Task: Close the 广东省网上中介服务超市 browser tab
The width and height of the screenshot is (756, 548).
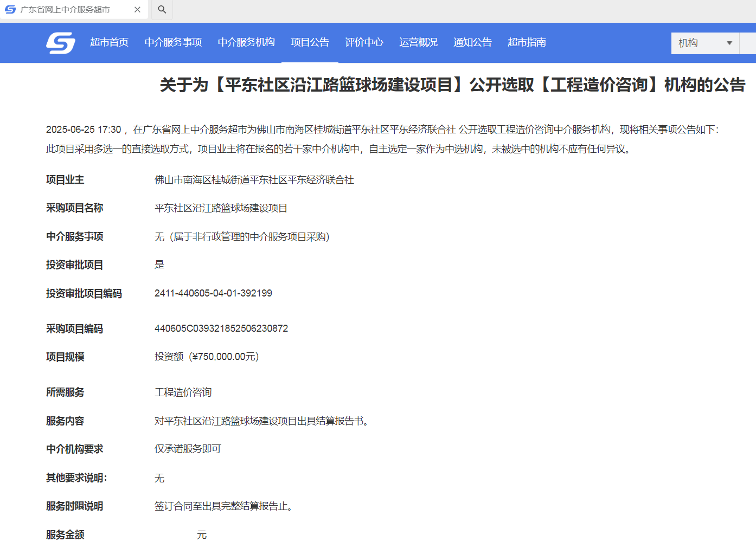Action: point(137,10)
